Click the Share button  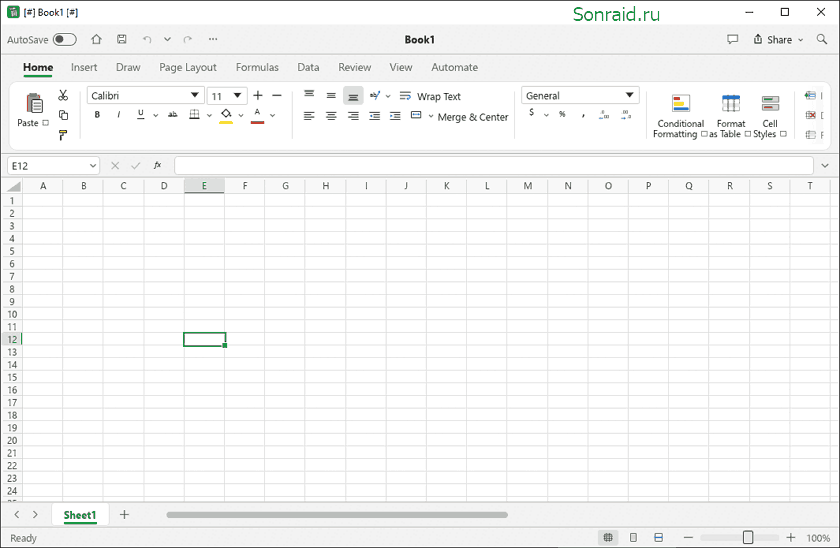tap(778, 39)
